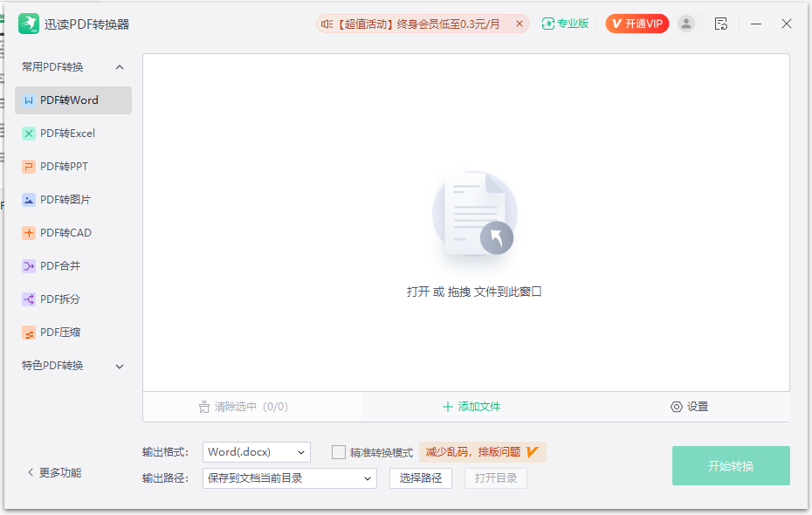This screenshot has height=515, width=812.
Task: Open the 输出格式 Word(.docx) dropdown
Action: click(257, 452)
